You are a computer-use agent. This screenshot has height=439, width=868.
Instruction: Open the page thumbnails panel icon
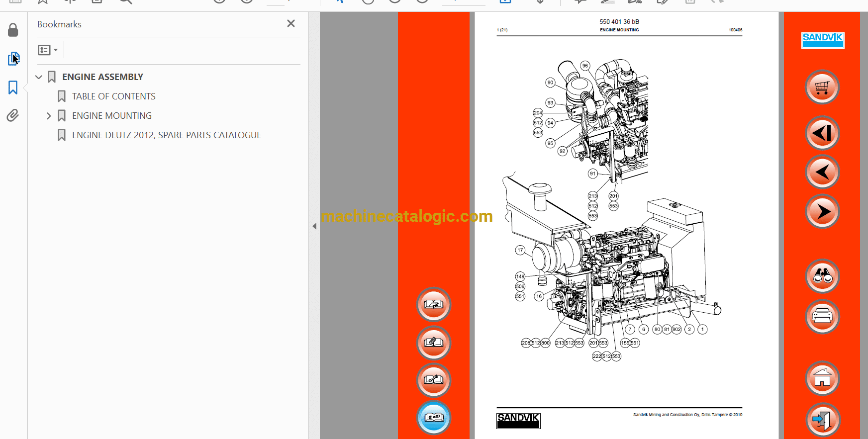click(13, 59)
